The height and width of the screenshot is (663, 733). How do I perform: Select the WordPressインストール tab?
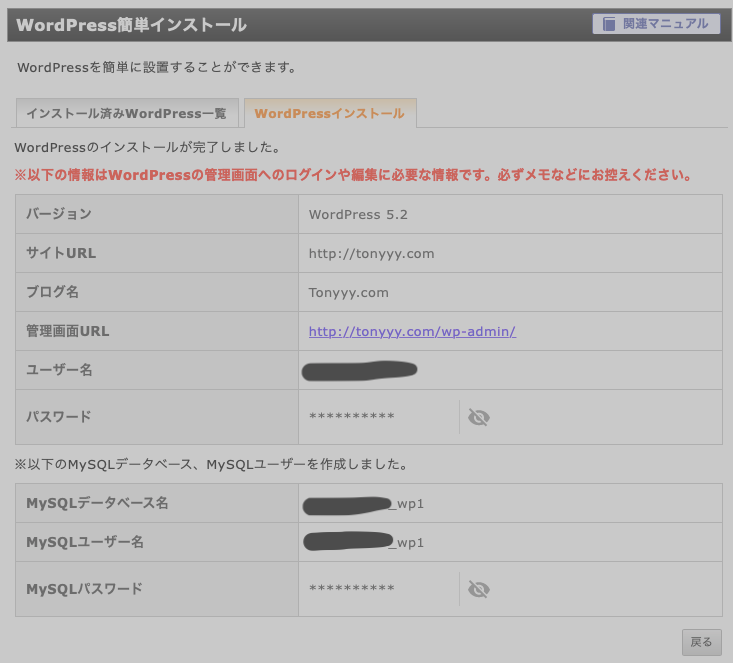[330, 113]
